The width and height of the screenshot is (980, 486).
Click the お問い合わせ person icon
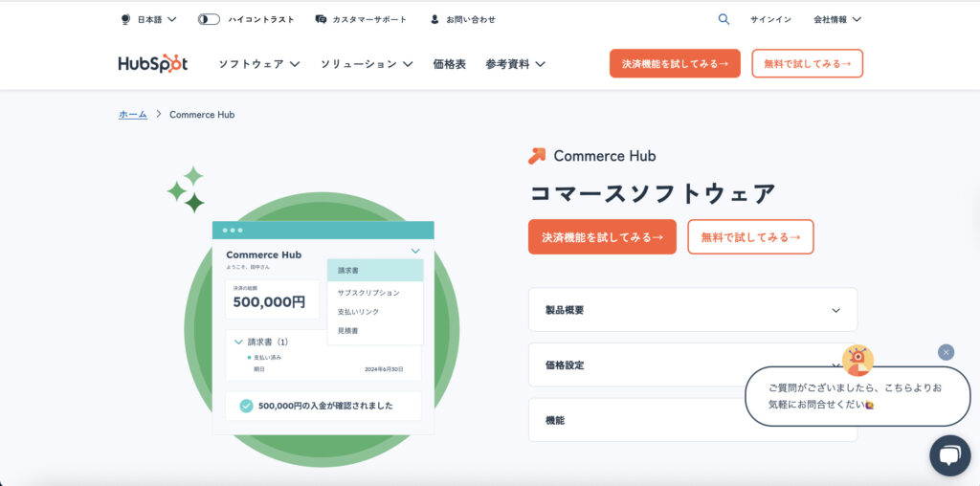(435, 19)
